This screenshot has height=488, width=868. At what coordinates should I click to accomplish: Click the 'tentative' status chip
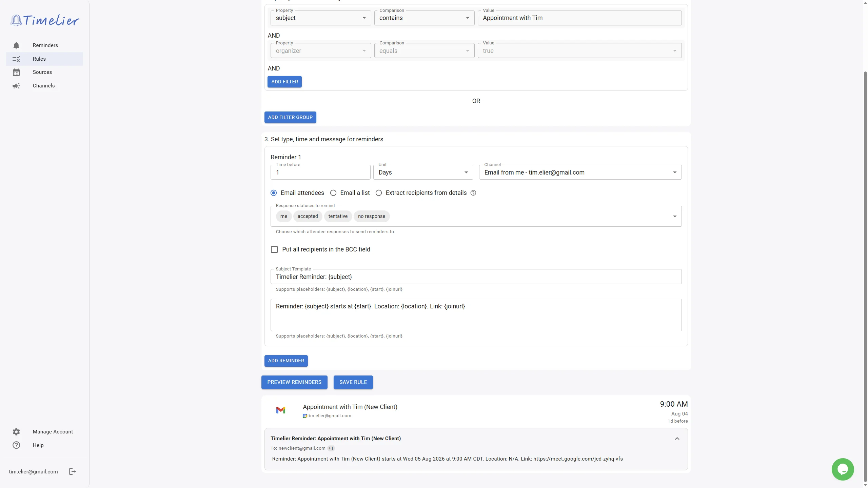(338, 216)
